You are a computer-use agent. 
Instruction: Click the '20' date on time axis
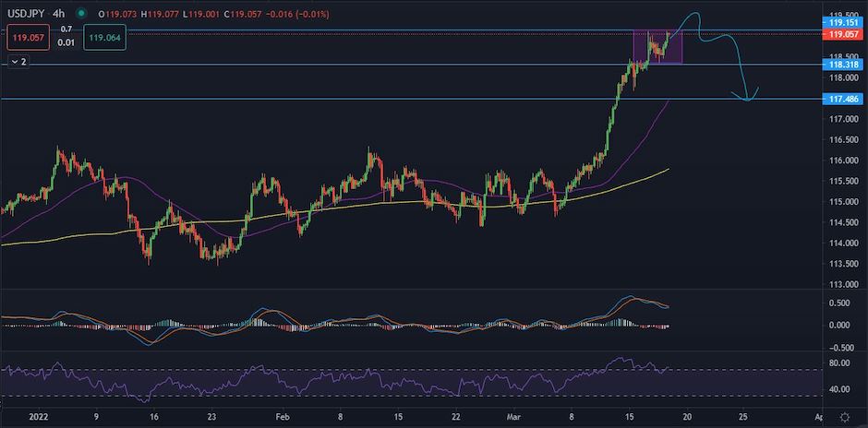point(688,416)
